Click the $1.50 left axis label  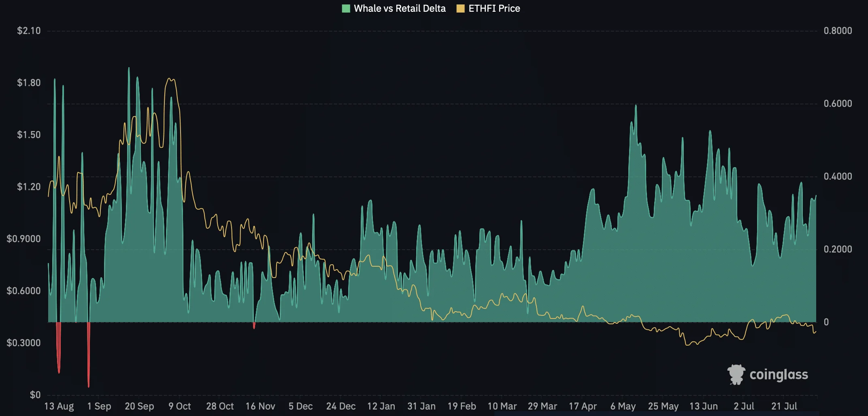click(x=29, y=135)
